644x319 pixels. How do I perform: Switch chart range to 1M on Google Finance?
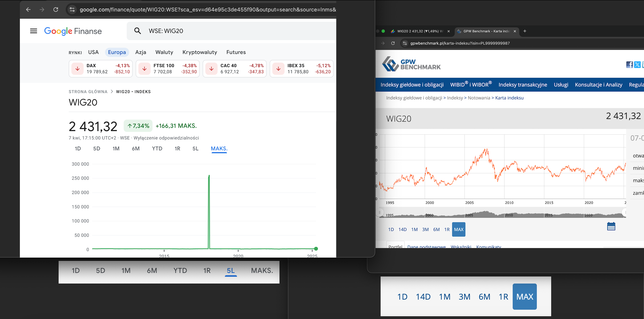pyautogui.click(x=116, y=148)
